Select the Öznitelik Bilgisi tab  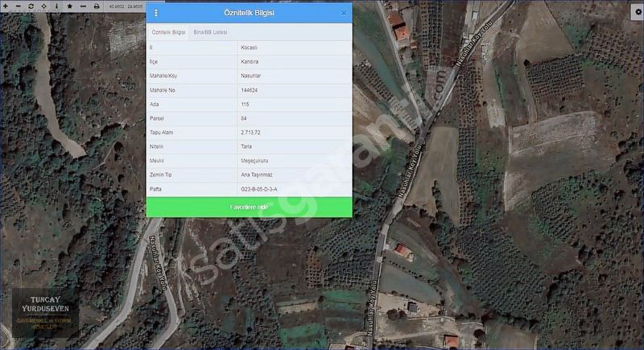[168, 32]
